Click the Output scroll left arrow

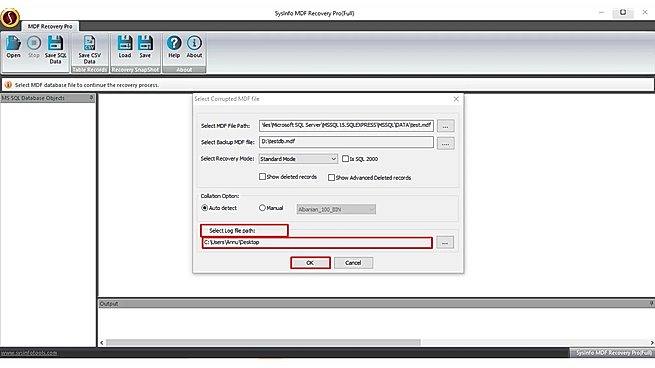(102, 343)
